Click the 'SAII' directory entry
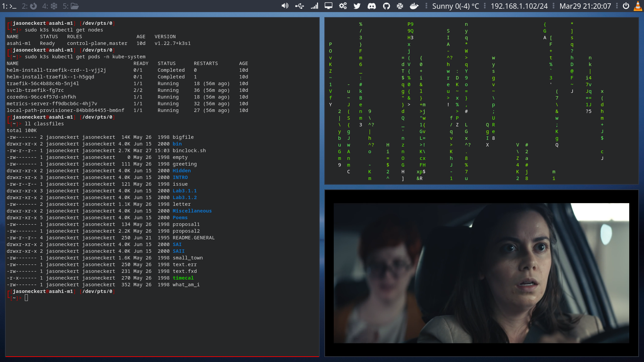644x362 pixels. point(178,251)
